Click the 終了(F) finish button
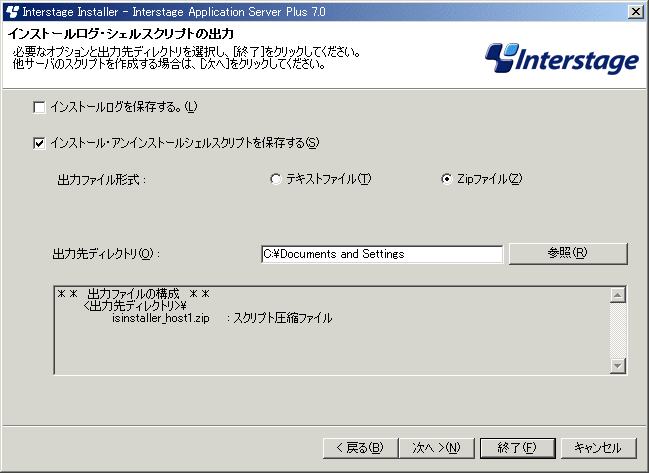 [x=517, y=448]
